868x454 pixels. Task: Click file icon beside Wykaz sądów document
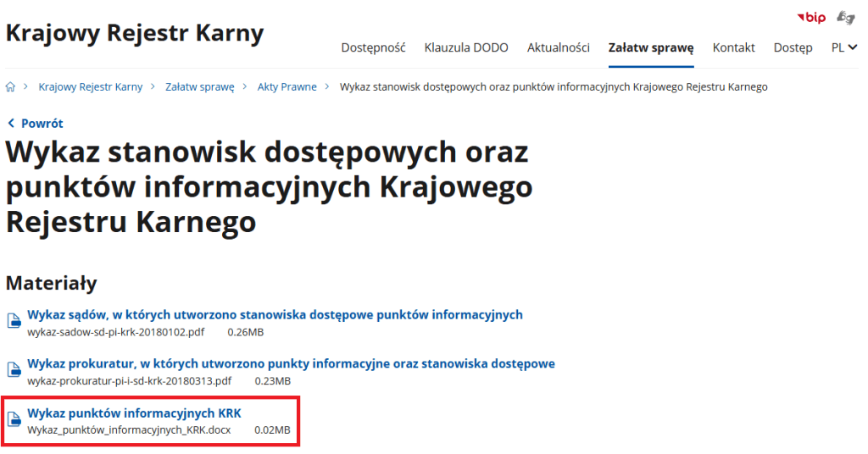14,321
